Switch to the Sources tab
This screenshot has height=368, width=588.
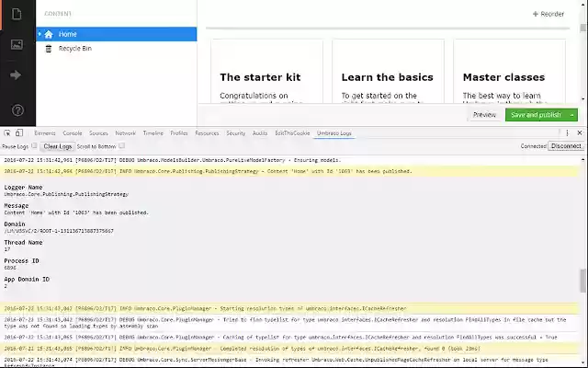pos(98,133)
